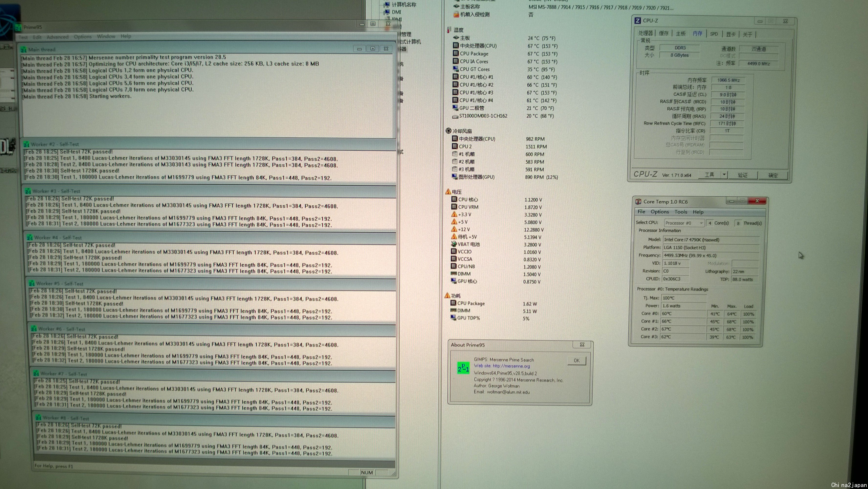Click the 确定 button in CPU-Z

coord(773,175)
